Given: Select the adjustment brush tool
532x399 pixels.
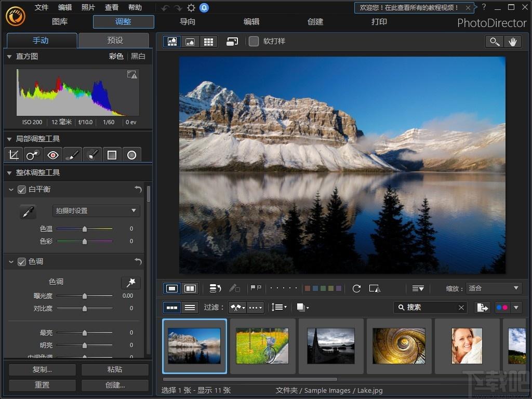Looking at the screenshot, I should (73, 155).
